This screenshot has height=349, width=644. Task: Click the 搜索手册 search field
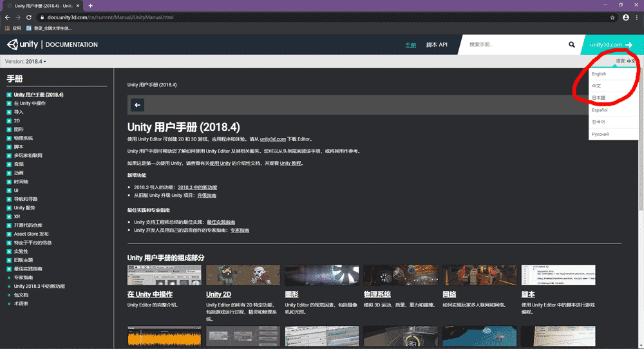(x=515, y=44)
